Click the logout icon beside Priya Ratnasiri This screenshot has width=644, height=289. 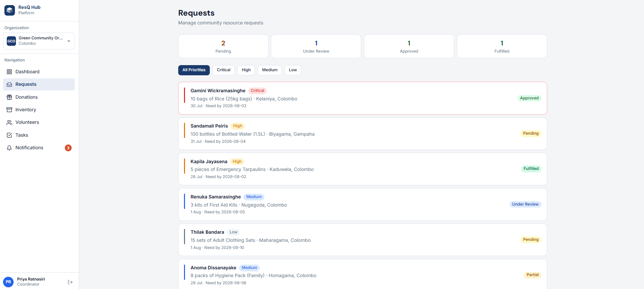pos(70,282)
